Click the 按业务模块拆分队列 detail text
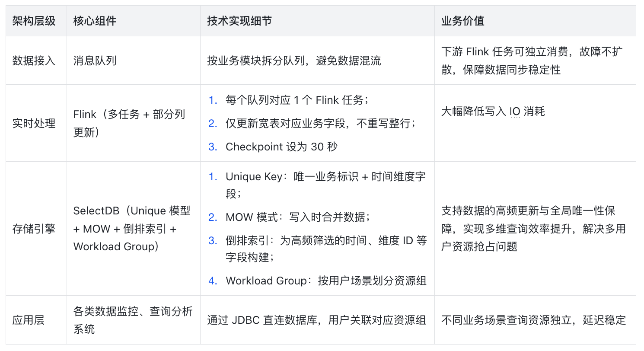This screenshot has height=351, width=644. coord(294,61)
